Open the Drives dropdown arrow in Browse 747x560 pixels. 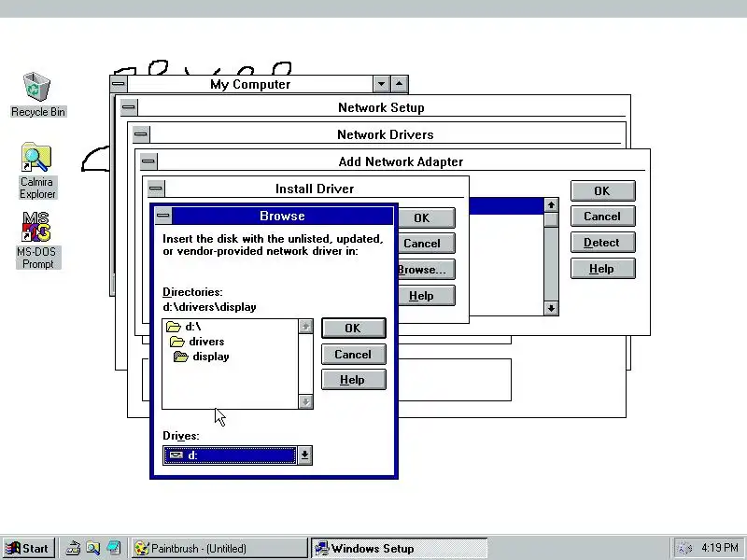(x=304, y=455)
